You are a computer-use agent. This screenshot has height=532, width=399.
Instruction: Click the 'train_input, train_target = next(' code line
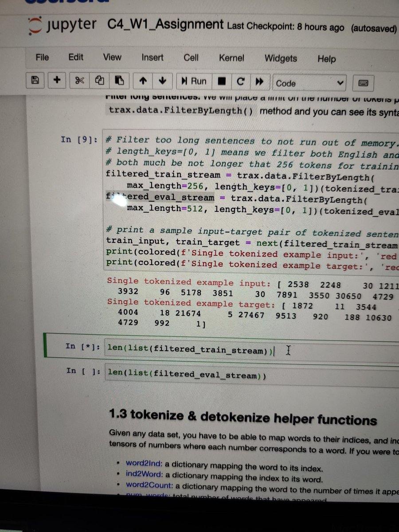[x=252, y=243]
